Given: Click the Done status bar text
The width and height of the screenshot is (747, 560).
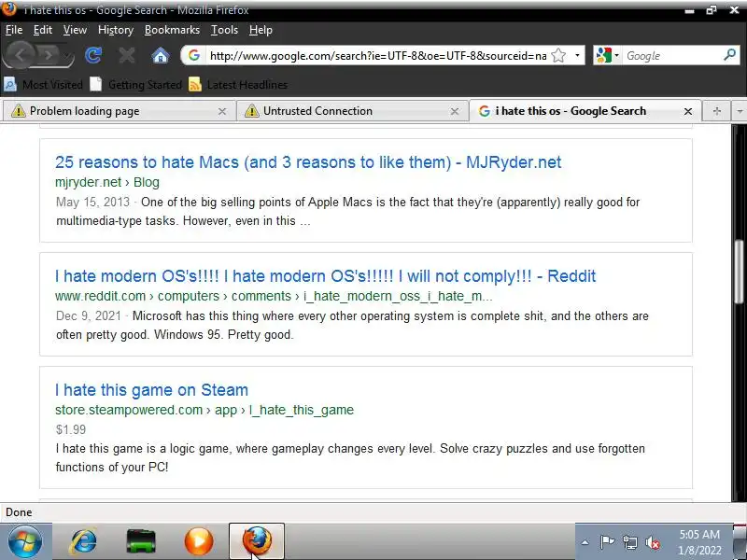Looking at the screenshot, I should (19, 512).
